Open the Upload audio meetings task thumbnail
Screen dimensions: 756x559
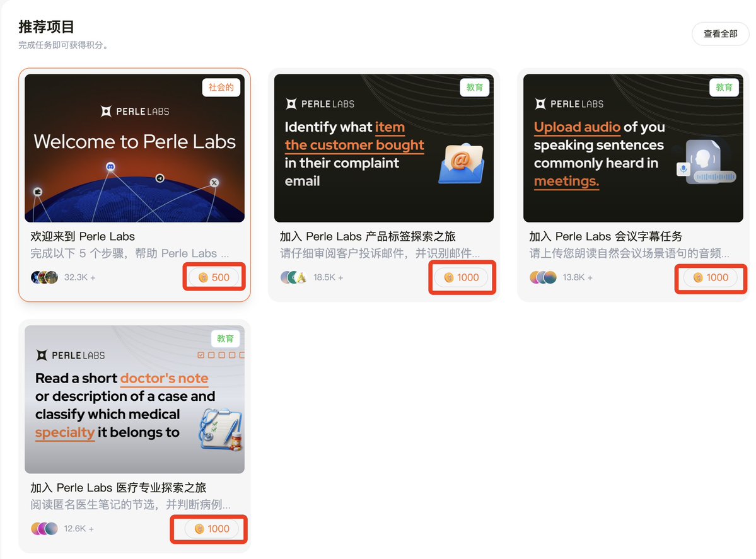633,148
